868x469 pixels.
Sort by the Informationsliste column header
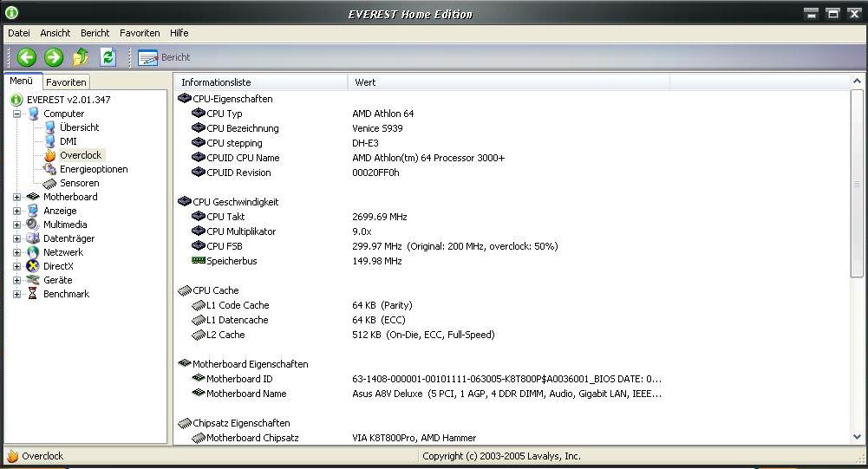click(261, 82)
